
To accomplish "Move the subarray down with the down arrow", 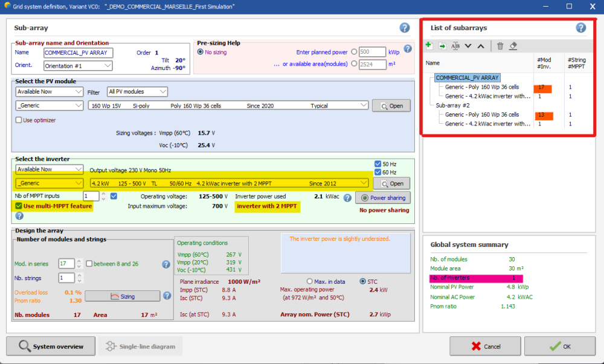I will coord(468,46).
